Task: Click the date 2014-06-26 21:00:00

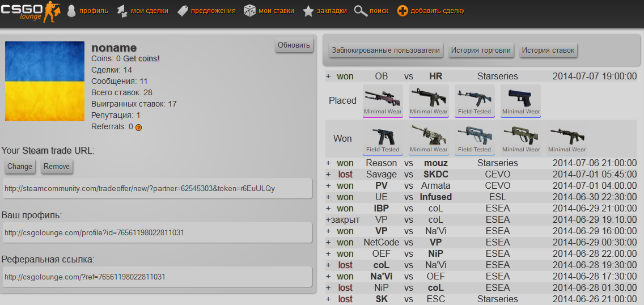Action: pos(595,299)
